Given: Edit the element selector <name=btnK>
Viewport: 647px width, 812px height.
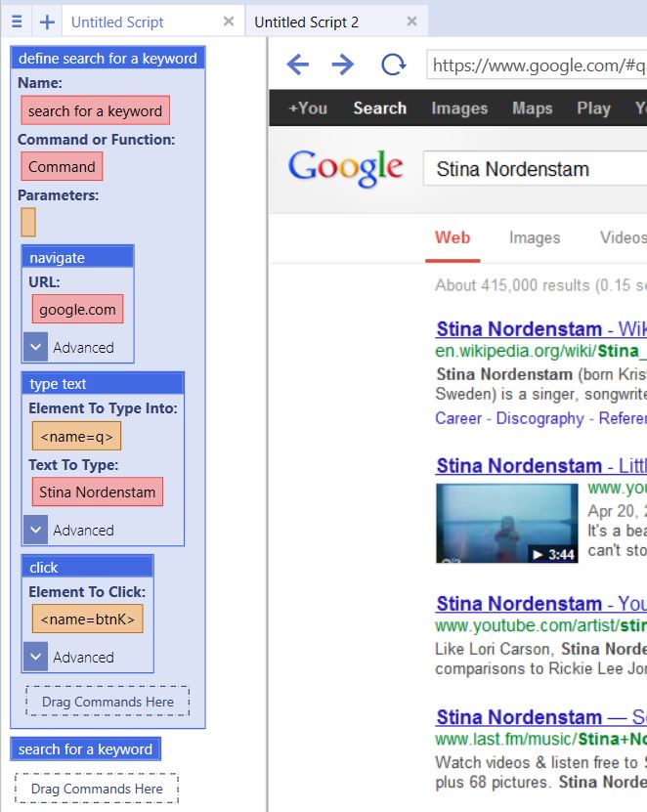Looking at the screenshot, I should [88, 619].
